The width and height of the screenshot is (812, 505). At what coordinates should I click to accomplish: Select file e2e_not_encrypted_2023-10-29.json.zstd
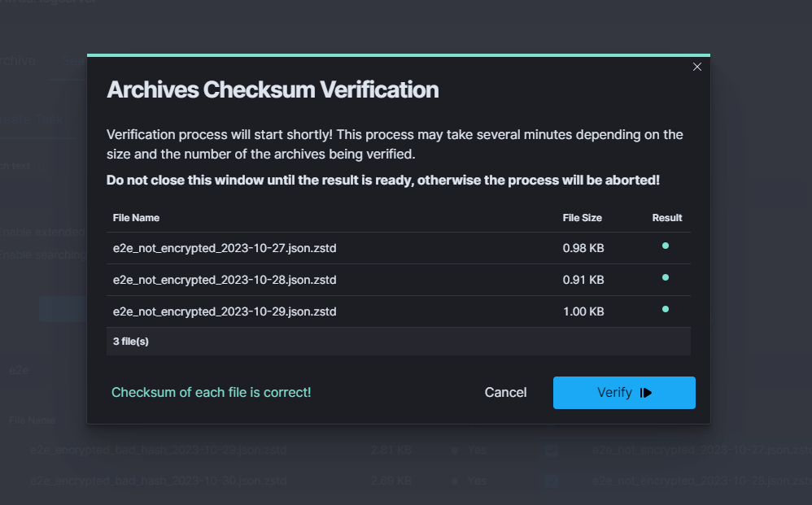[x=225, y=311]
